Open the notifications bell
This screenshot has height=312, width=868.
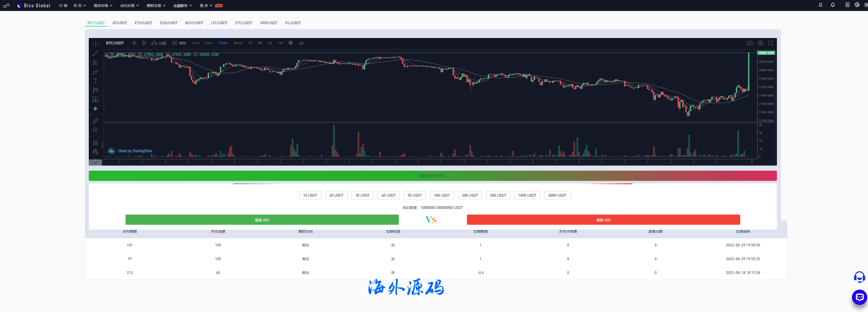(x=833, y=5)
